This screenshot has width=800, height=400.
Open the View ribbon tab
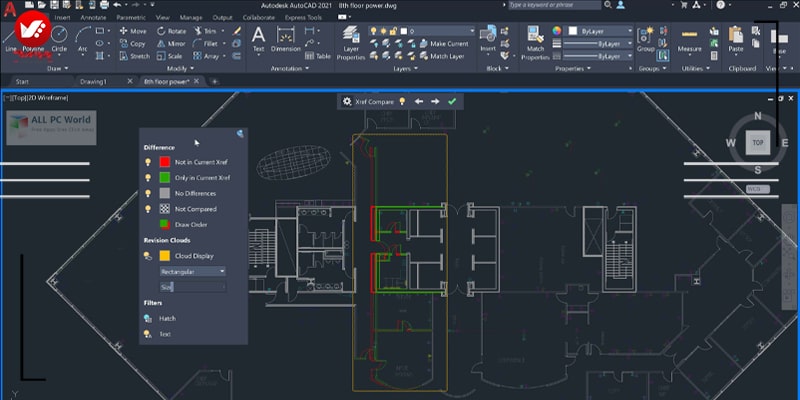(163, 17)
